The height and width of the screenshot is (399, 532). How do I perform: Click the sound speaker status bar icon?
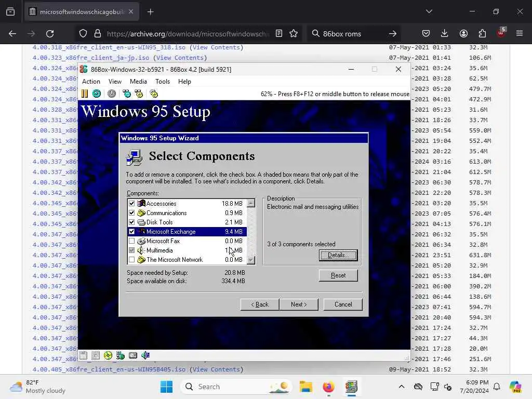point(145,355)
